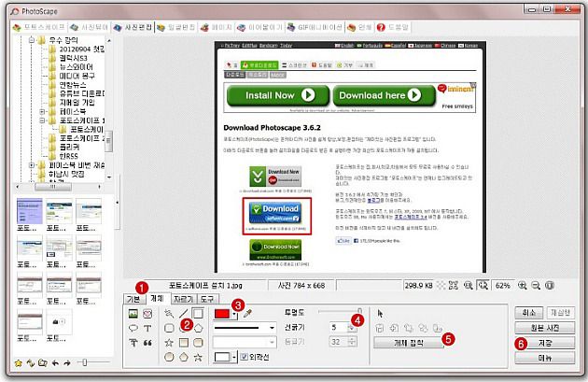Click the 투명도 opacity slider
This screenshot has height=382, width=588.
pos(340,311)
